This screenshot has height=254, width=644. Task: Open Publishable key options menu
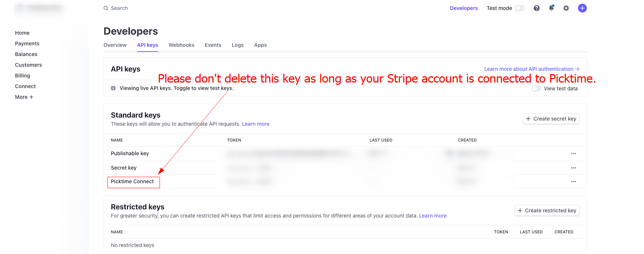pyautogui.click(x=573, y=153)
